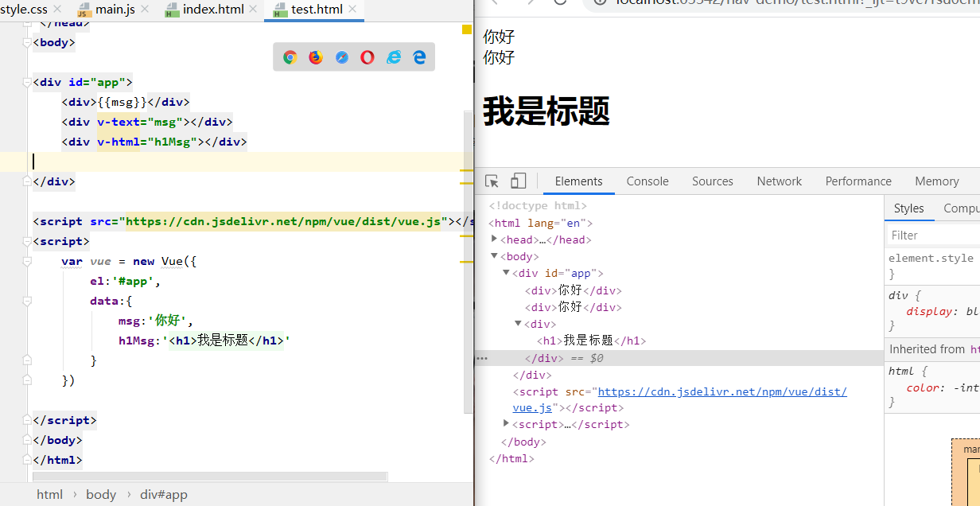
Task: Click the editor vertical scrollbar
Action: 469,262
